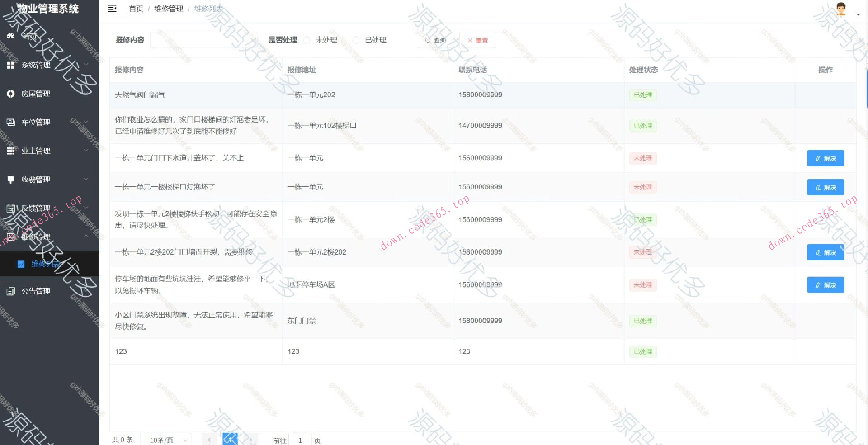This screenshot has width=868, height=445.
Task: Collapse the sidebar with the hamburger icon
Action: pos(112,8)
